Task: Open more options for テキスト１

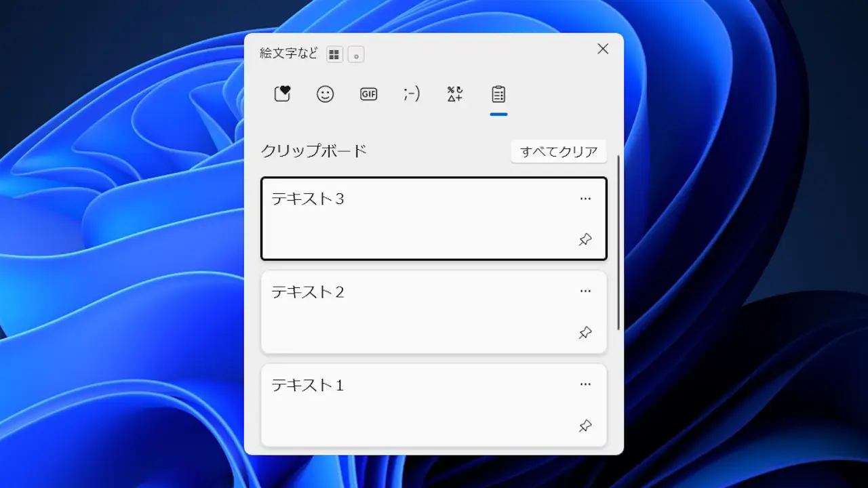Action: click(585, 384)
